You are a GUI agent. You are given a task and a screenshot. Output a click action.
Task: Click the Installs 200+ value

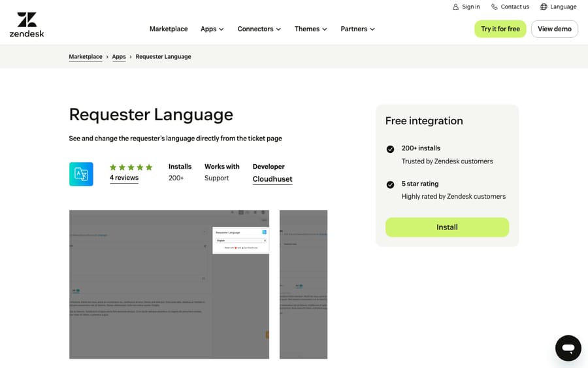[x=176, y=178]
